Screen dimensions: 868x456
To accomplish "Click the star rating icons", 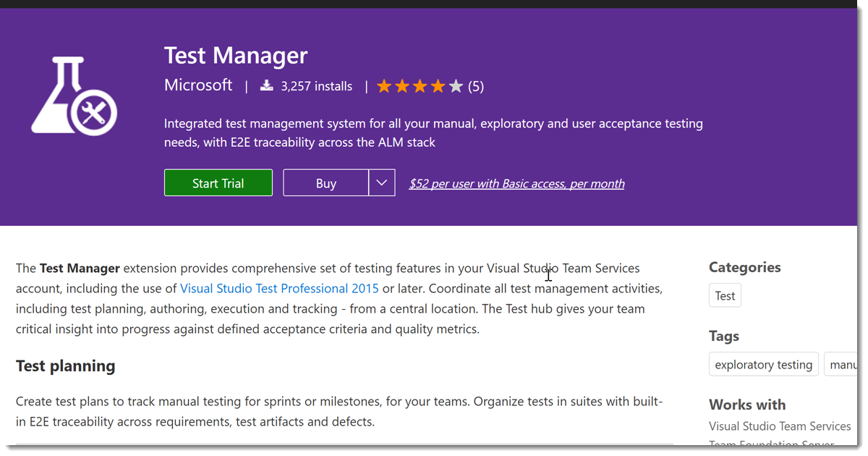I will pos(420,87).
